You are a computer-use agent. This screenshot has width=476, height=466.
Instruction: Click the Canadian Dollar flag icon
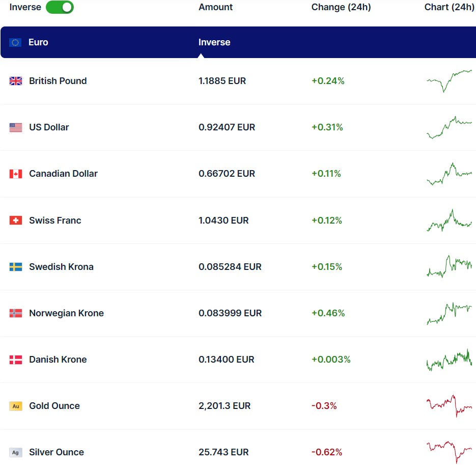coord(16,174)
